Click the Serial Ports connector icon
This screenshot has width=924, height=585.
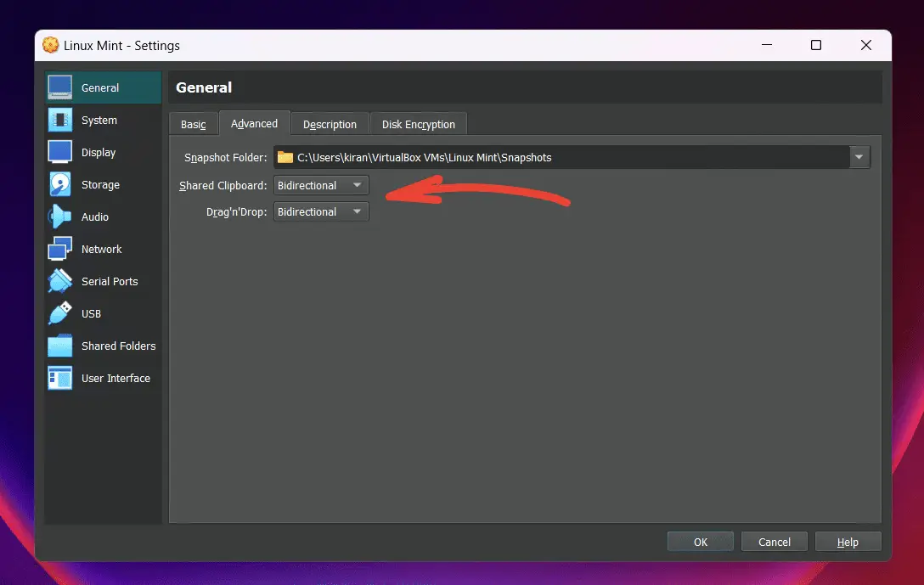[59, 281]
